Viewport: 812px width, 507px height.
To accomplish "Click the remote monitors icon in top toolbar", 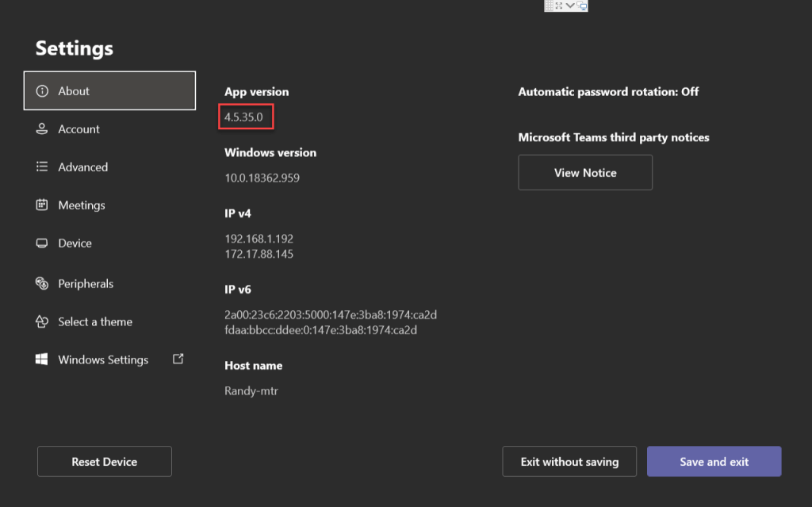I will (x=582, y=6).
